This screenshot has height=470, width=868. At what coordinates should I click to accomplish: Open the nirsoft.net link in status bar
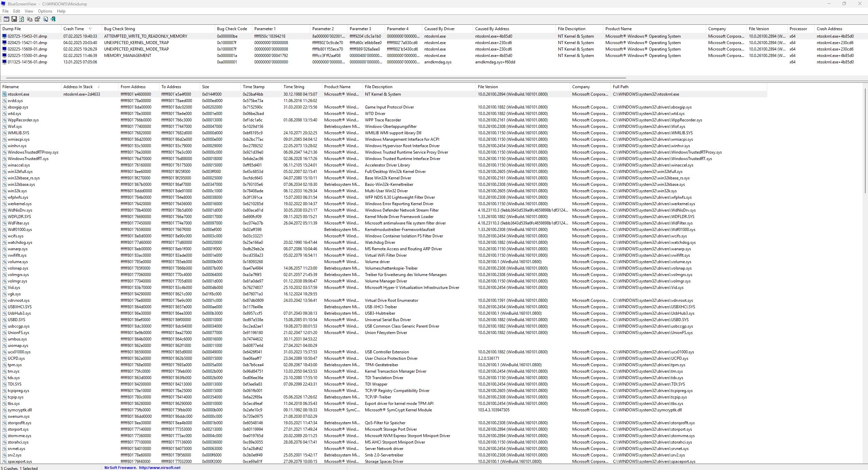click(x=159, y=468)
